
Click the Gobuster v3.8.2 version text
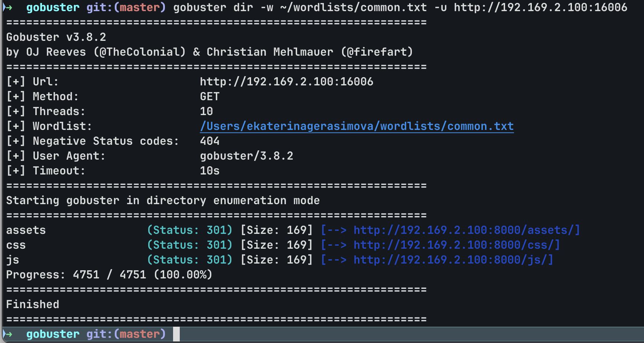[x=56, y=37]
